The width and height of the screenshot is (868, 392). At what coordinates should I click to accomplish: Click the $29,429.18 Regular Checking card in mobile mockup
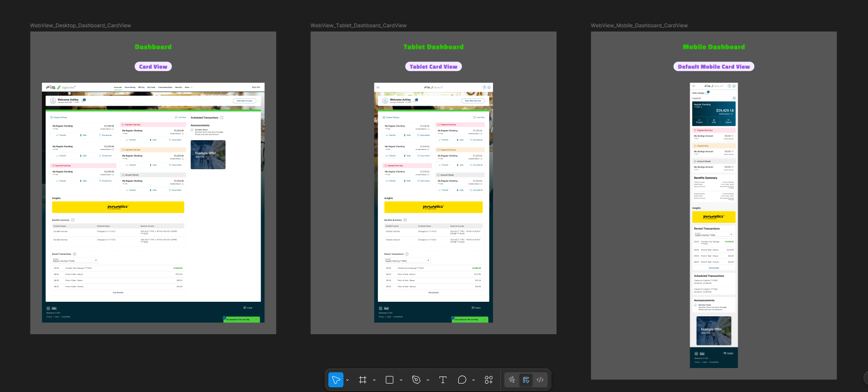714,113
